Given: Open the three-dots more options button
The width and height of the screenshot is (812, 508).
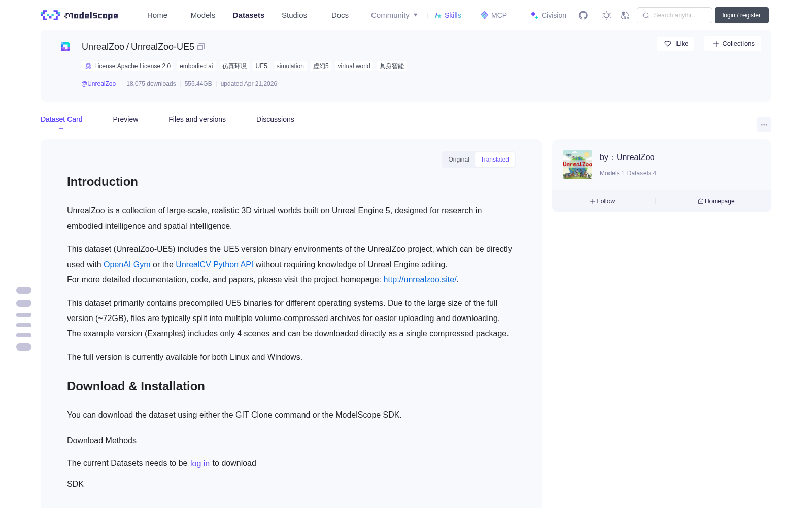Looking at the screenshot, I should (x=764, y=124).
